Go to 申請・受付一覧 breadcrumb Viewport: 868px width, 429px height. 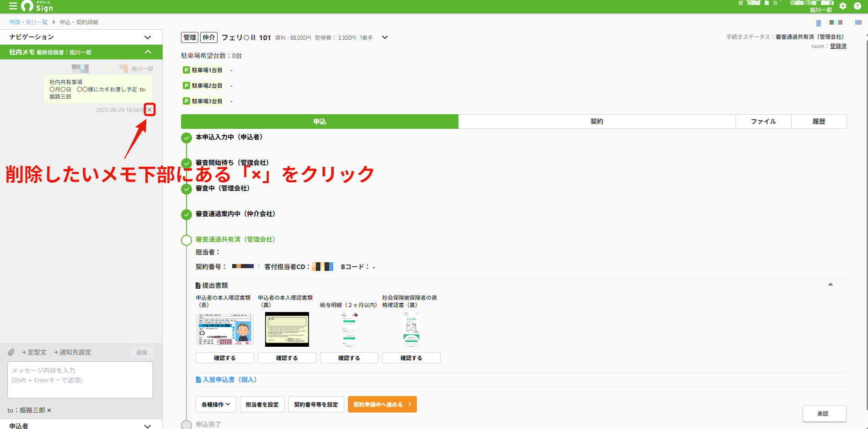pyautogui.click(x=28, y=22)
